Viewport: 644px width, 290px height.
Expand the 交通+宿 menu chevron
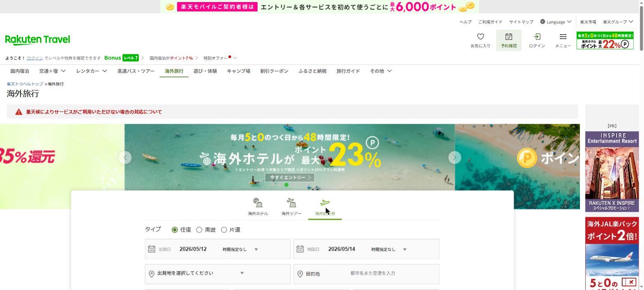pyautogui.click(x=63, y=71)
